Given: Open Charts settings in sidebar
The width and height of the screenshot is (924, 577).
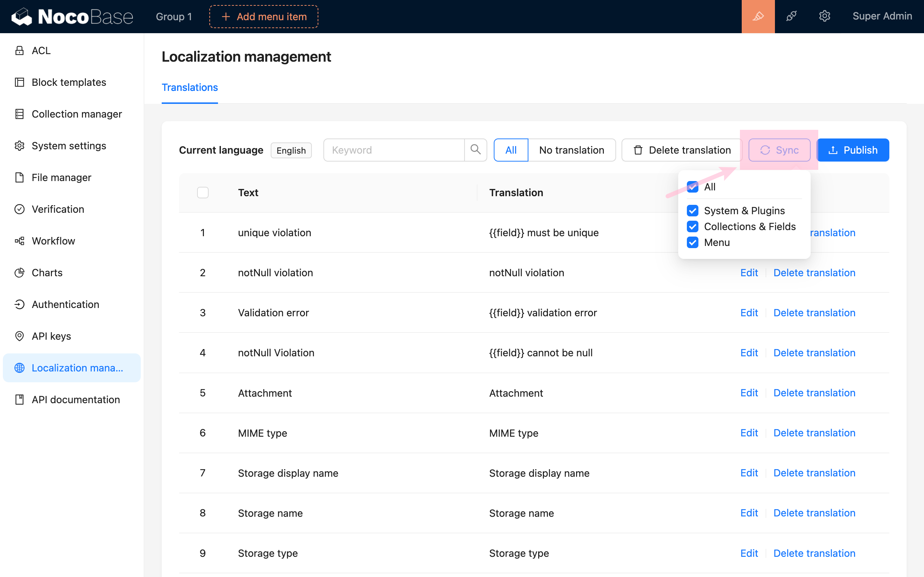Looking at the screenshot, I should [47, 273].
